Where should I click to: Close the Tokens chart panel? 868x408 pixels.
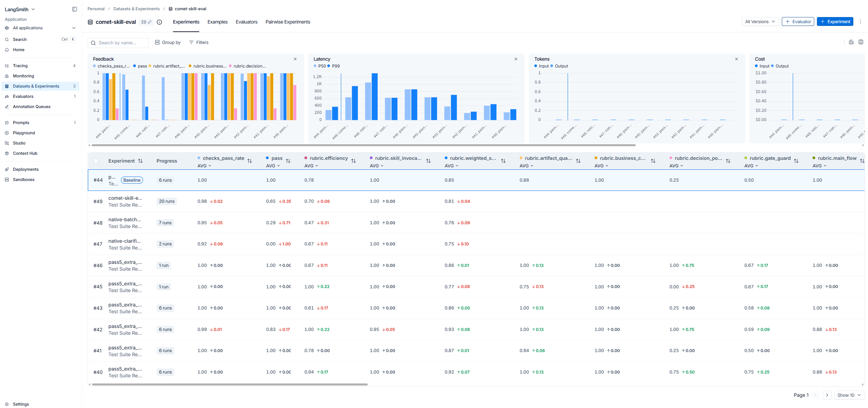pyautogui.click(x=737, y=59)
